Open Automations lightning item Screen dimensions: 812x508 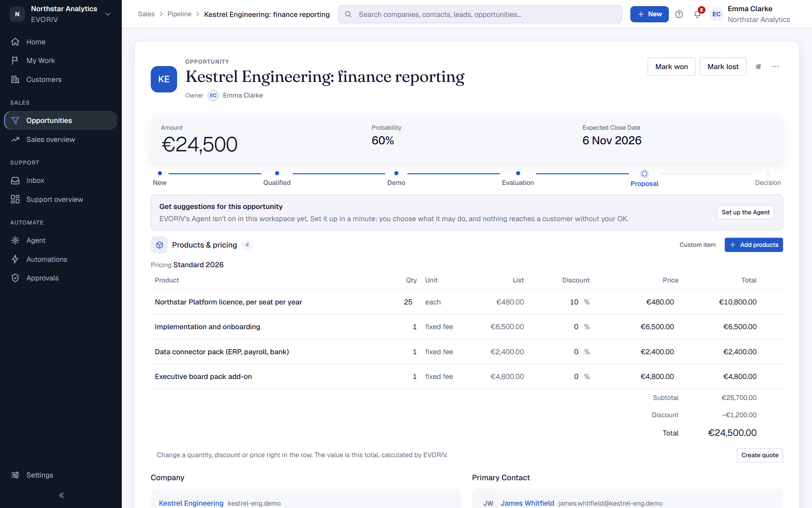coord(61,259)
